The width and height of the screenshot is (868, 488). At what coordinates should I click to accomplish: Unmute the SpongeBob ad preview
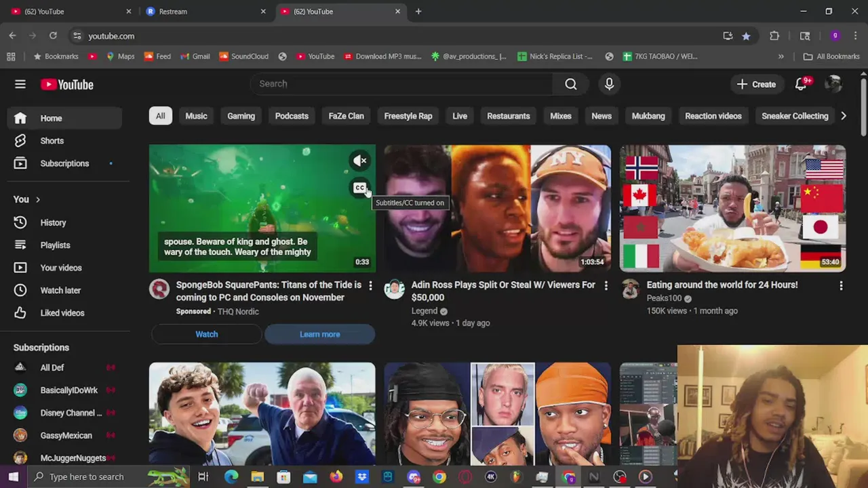[x=360, y=161]
